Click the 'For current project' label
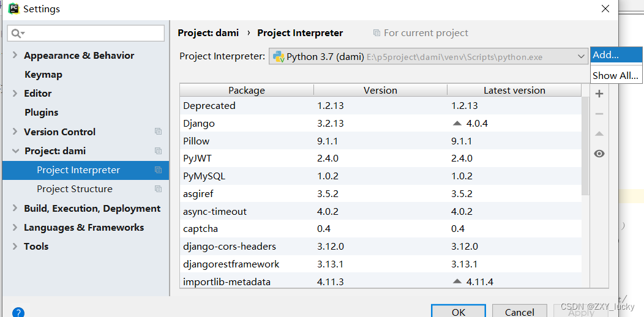This screenshot has height=317, width=644. 426,33
